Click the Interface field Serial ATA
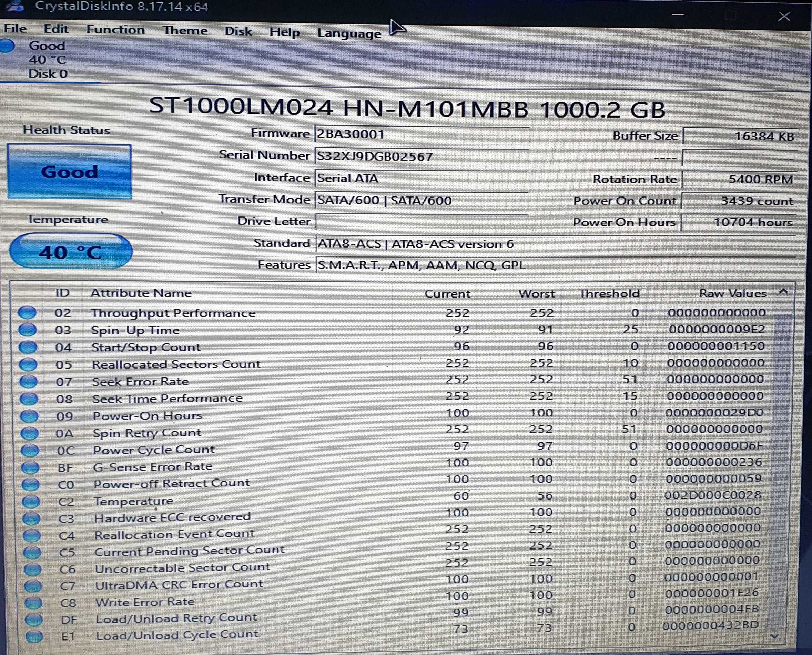The height and width of the screenshot is (655, 812). point(422,178)
